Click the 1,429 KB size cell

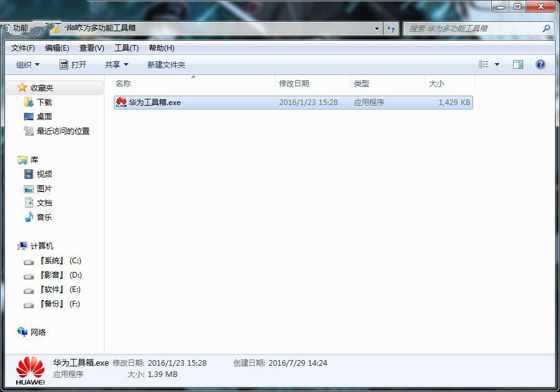[454, 102]
